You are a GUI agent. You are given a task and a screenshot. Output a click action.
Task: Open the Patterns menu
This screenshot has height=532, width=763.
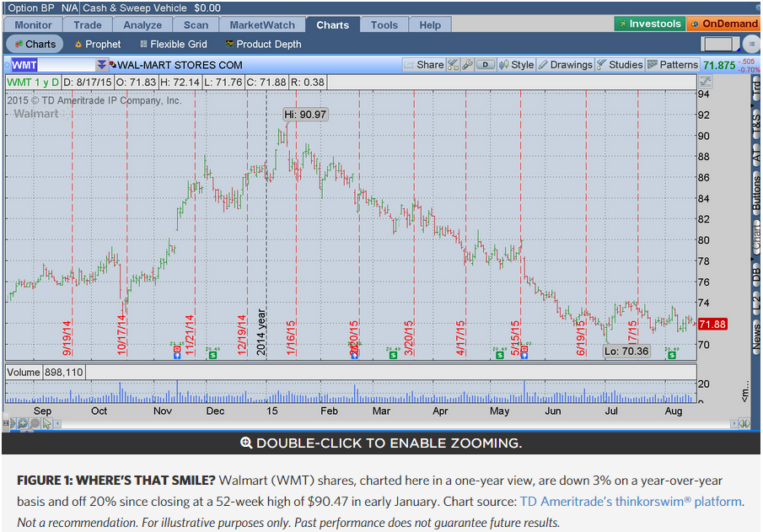(x=673, y=65)
